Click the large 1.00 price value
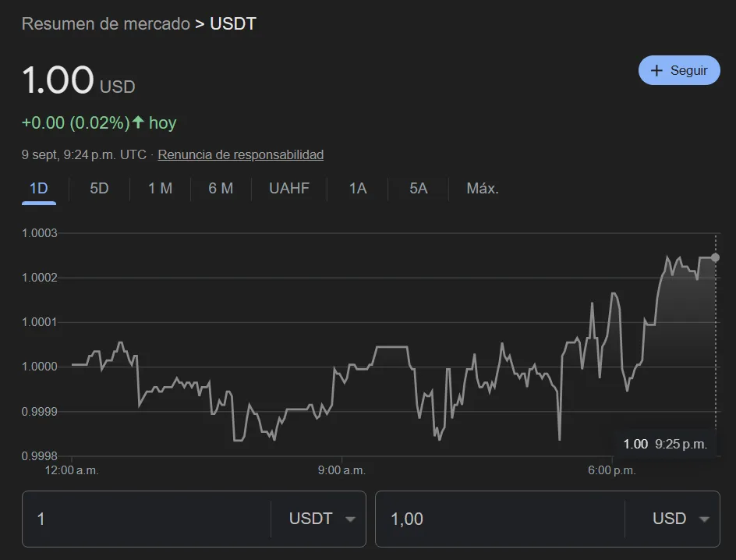The image size is (736, 560). coord(58,80)
